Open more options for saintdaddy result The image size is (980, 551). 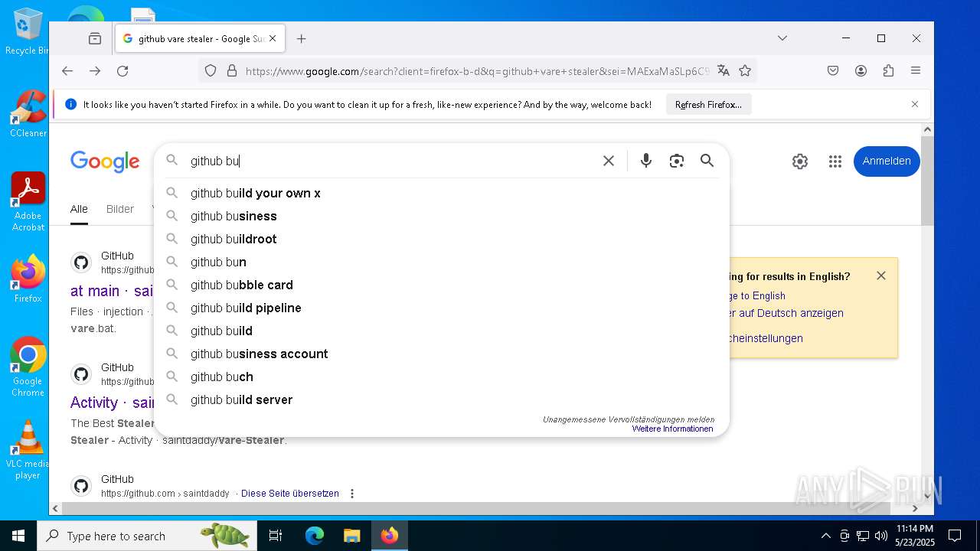pyautogui.click(x=352, y=494)
